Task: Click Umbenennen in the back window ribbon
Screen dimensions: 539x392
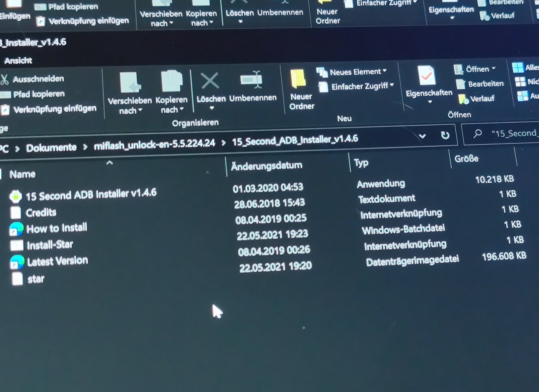Action: pyautogui.click(x=280, y=12)
